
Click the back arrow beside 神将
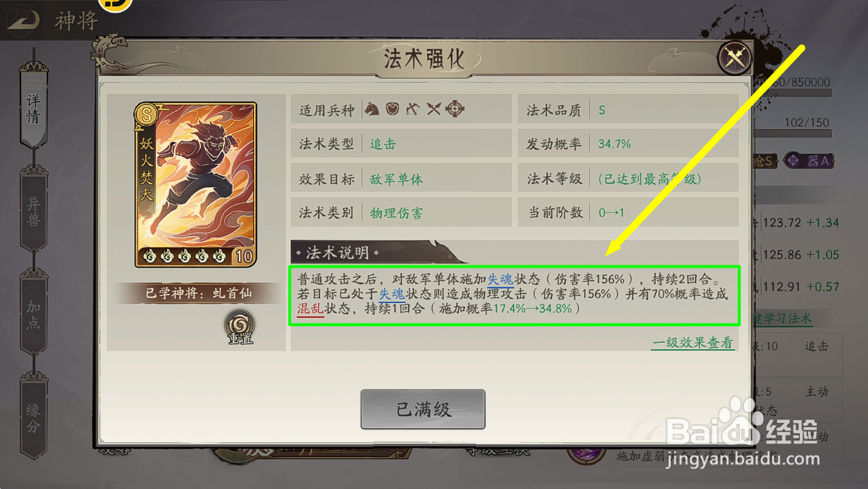pyautogui.click(x=23, y=21)
